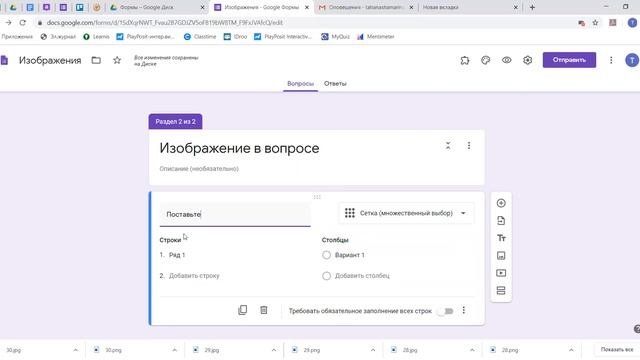640x360 pixels.
Task: Click the question title field Поставьте
Action: [x=235, y=214]
